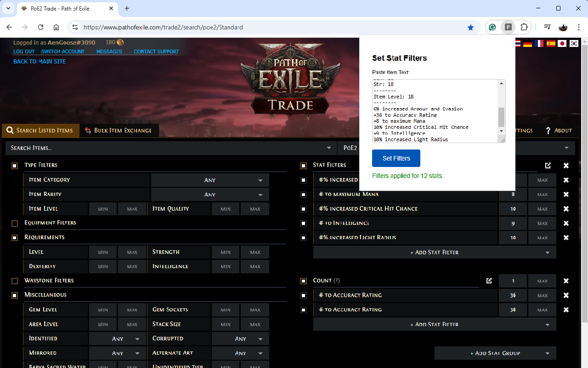Click the Search Items input field
The width and height of the screenshot is (588, 368).
138,148
